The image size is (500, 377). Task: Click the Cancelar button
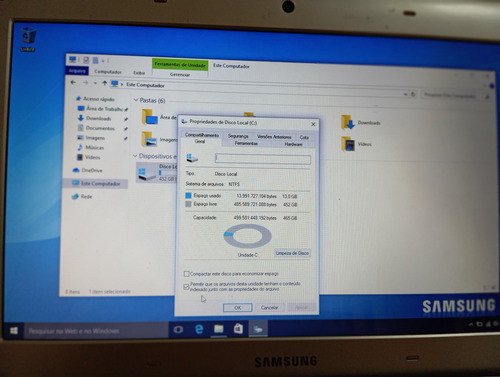pos(269,308)
